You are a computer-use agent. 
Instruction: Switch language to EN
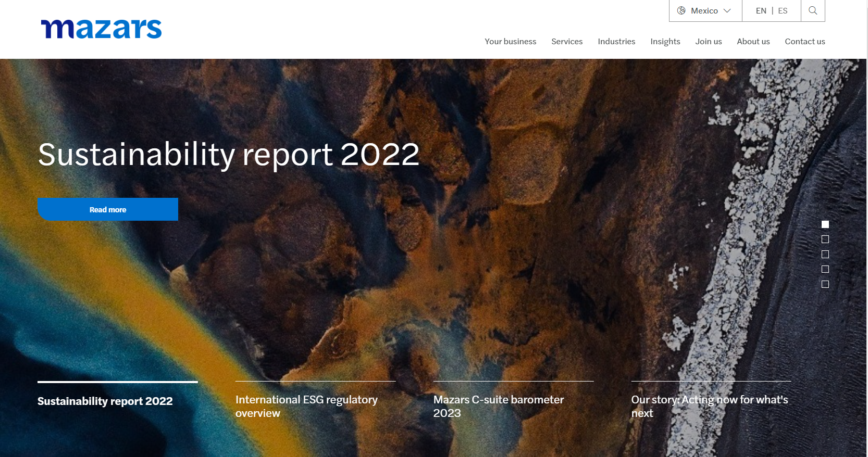click(761, 10)
